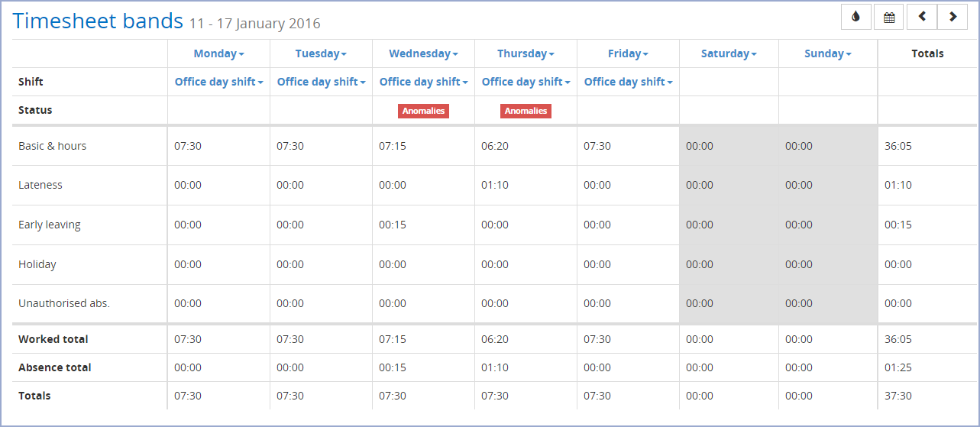Click the Absence total value 01:25
This screenshot has width=980, height=427.
tap(898, 367)
